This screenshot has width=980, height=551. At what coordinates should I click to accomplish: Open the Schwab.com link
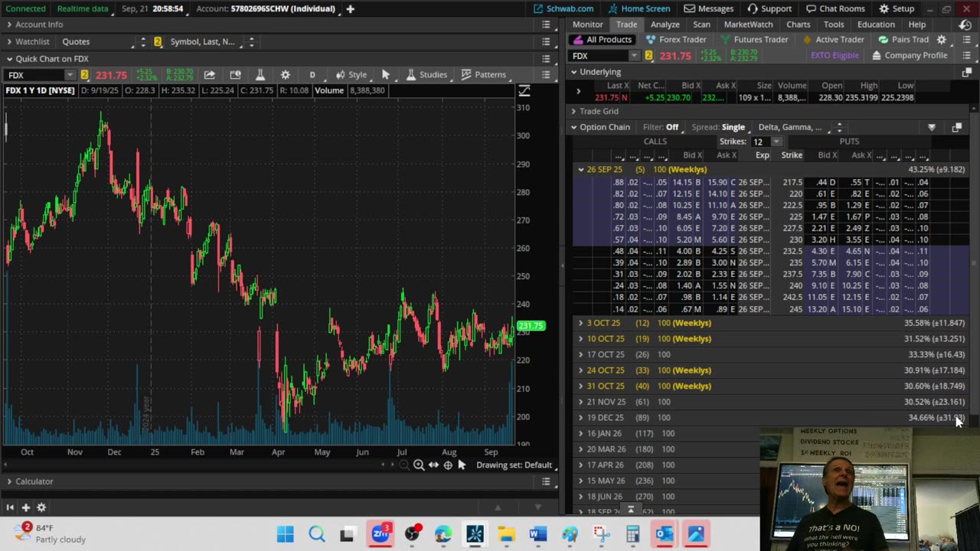point(563,8)
